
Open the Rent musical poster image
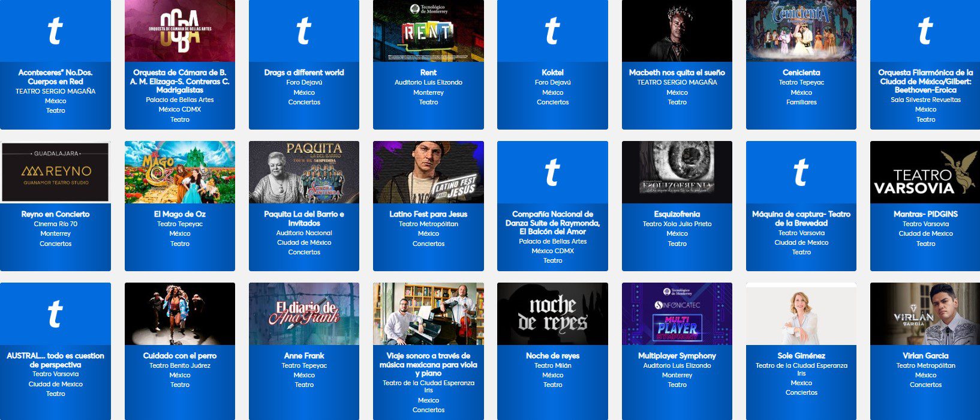(428, 31)
